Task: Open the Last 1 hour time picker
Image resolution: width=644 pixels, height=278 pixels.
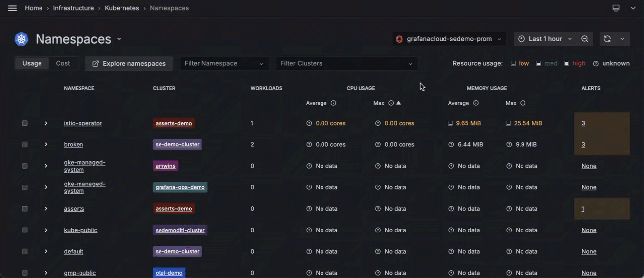Action: (x=545, y=39)
